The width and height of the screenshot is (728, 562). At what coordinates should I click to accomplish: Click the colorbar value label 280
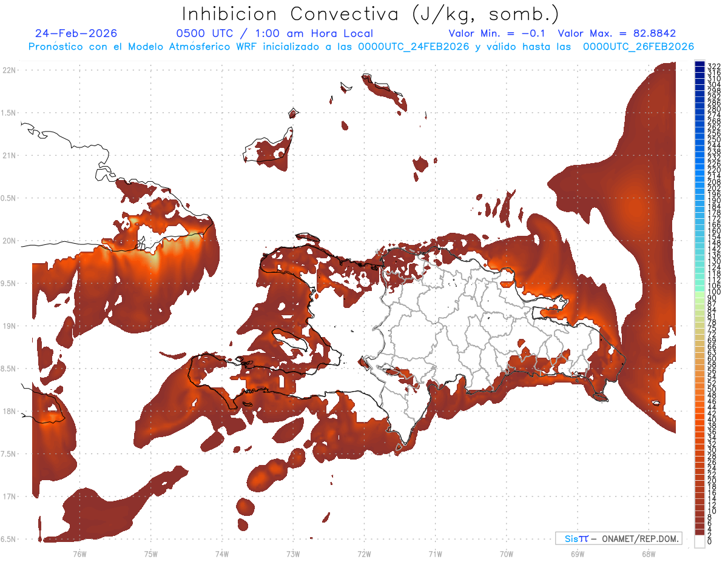pyautogui.click(x=714, y=109)
